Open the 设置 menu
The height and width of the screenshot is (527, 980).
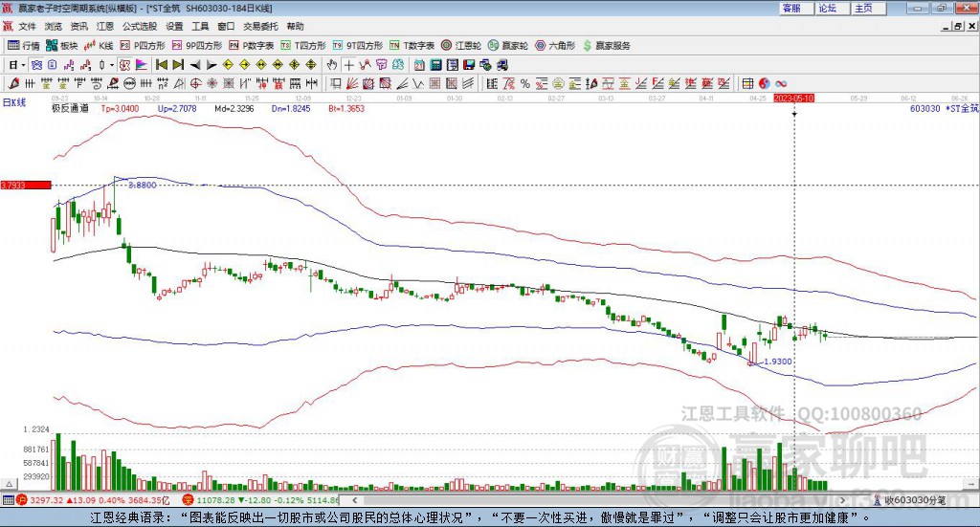(174, 26)
